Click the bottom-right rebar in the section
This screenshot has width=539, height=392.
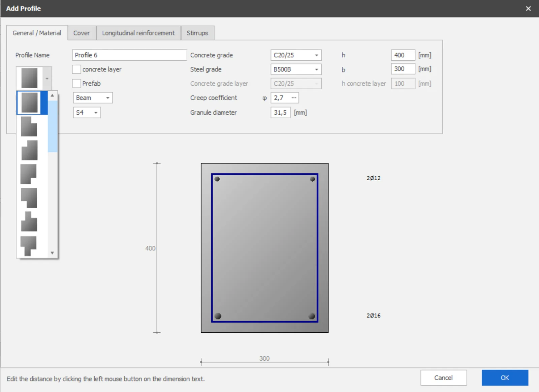pyautogui.click(x=312, y=316)
